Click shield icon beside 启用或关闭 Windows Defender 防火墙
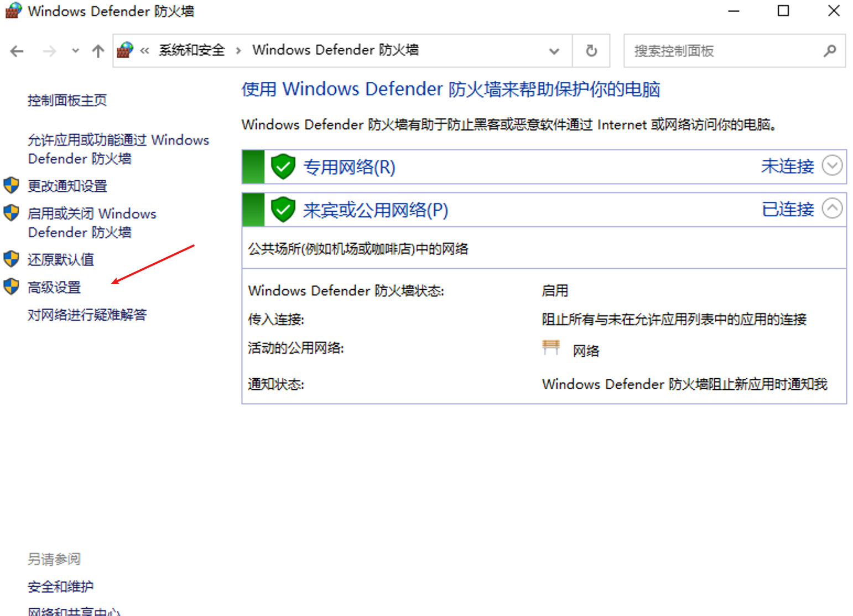Viewport: 853px width, 616px height. tap(12, 213)
